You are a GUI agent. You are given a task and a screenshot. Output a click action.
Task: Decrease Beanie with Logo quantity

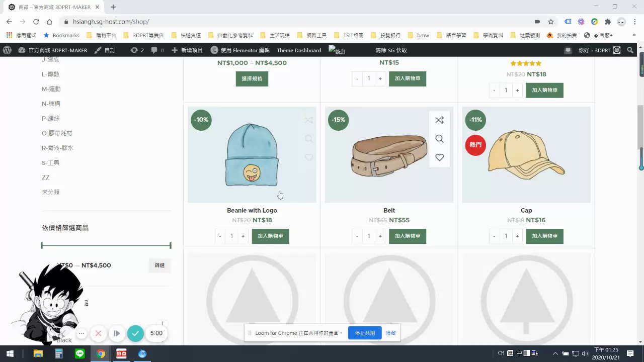[220, 236]
